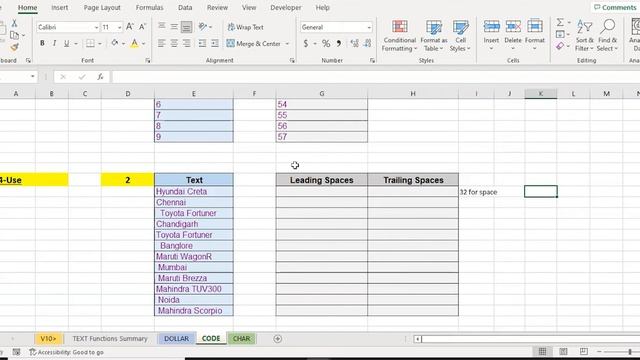Select Top Align icon

click(x=162, y=27)
